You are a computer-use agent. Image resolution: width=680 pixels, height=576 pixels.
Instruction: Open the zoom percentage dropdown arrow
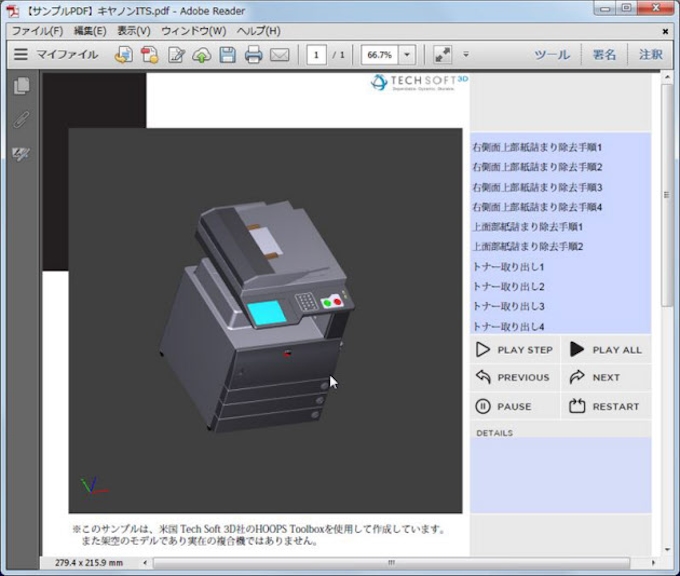click(x=407, y=55)
